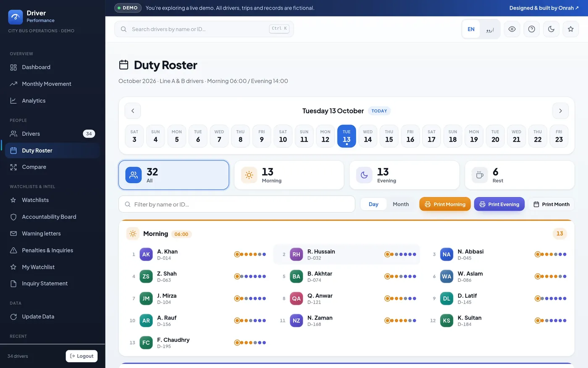588x368 pixels.
Task: Click J. Mirza weekly shift dots
Action: coord(250,299)
